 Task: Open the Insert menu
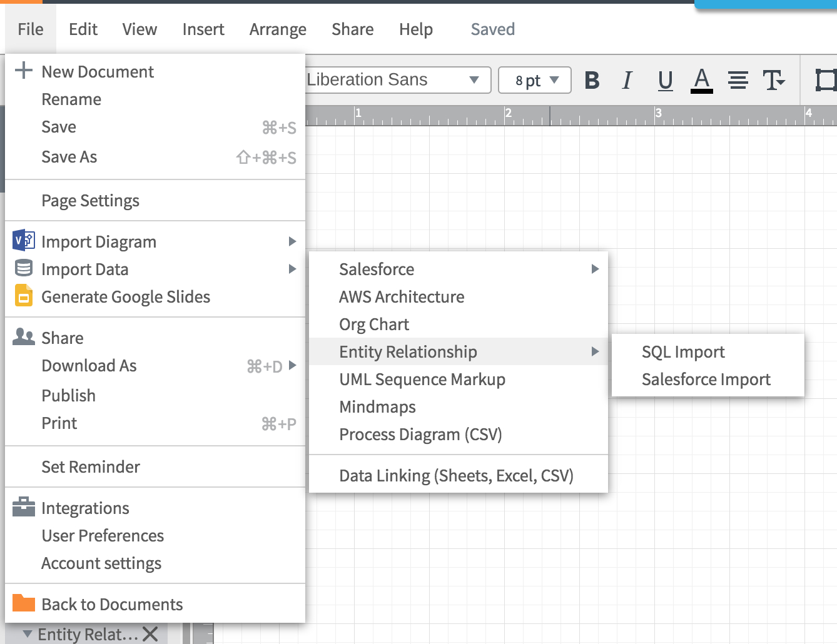click(x=203, y=29)
